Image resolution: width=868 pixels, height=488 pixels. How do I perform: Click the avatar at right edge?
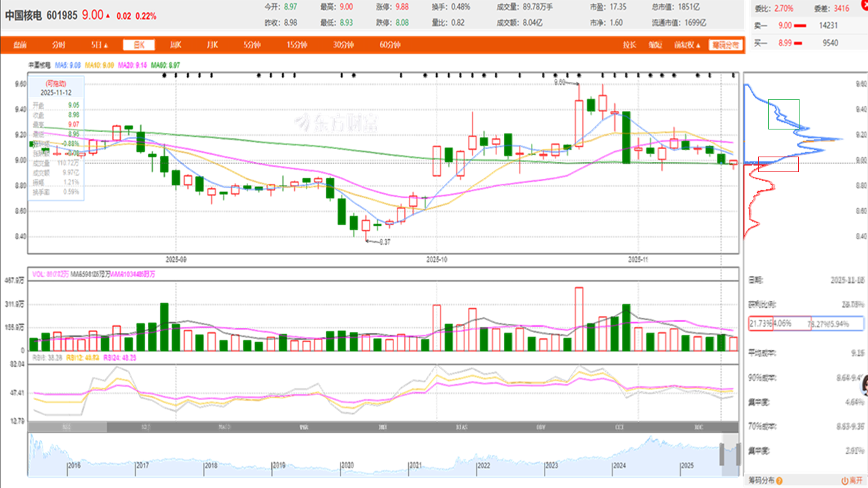(864, 386)
